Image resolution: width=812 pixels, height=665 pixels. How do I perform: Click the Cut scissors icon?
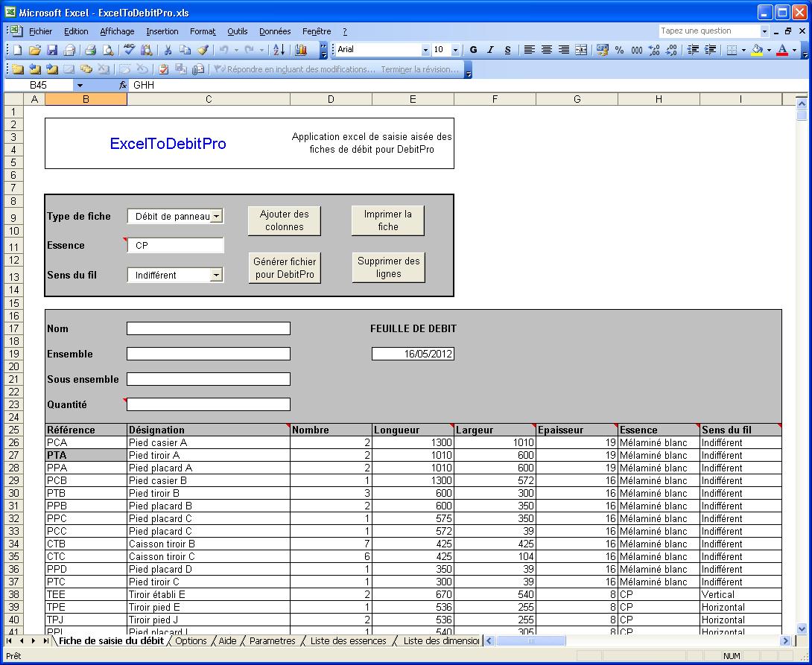[168, 50]
